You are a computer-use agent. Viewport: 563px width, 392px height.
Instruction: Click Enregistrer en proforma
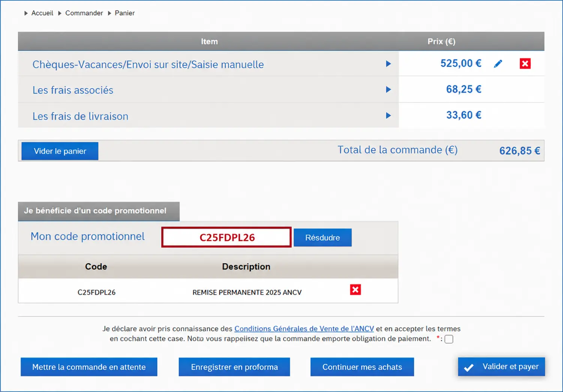click(x=234, y=367)
